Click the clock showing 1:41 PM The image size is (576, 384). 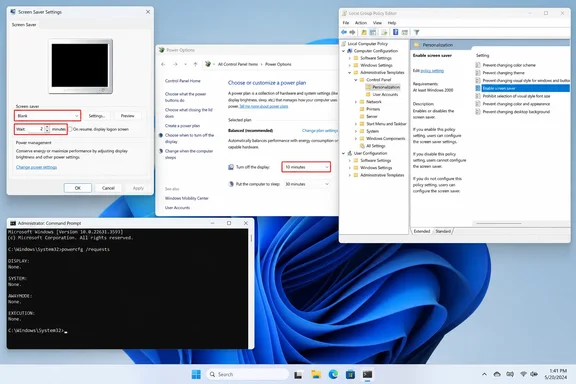[x=558, y=371]
